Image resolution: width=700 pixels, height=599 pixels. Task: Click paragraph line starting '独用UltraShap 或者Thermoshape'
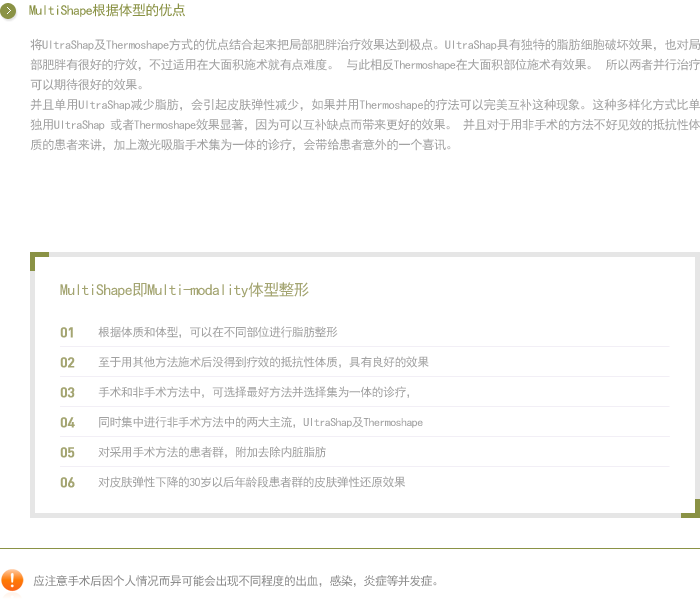(365, 125)
